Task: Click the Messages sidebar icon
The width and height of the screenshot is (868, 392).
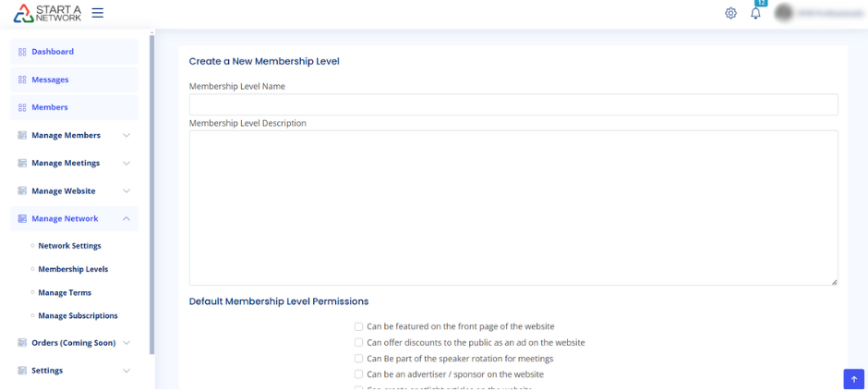Action: pos(22,80)
